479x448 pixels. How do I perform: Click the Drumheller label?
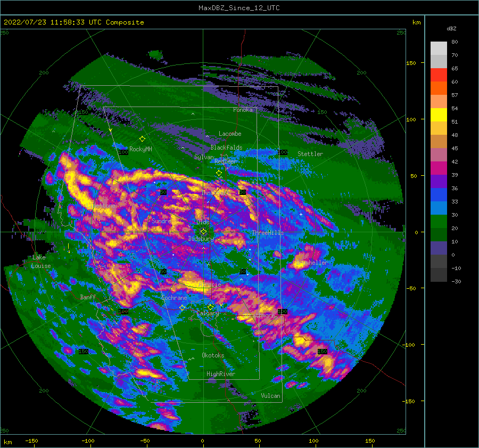(x=311, y=263)
